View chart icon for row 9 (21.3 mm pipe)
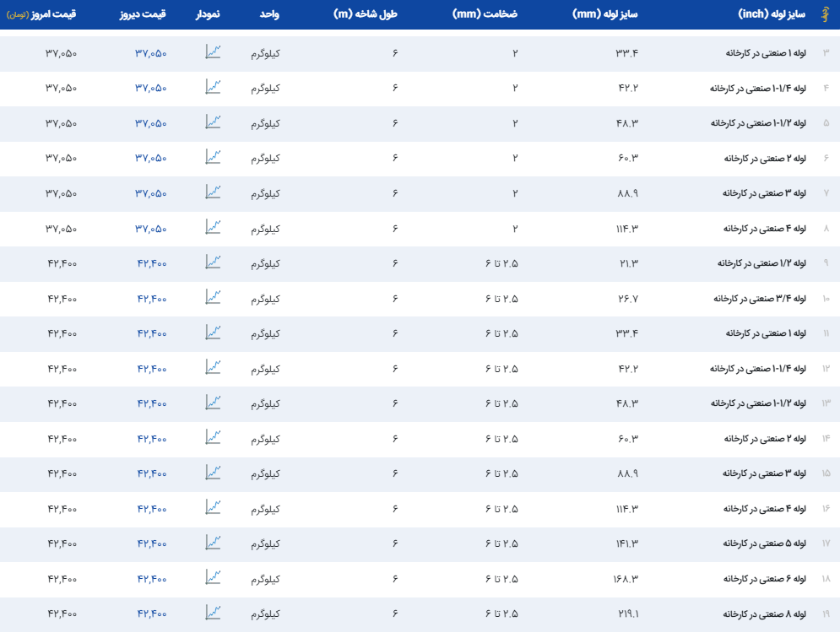The image size is (840, 638). (213, 262)
